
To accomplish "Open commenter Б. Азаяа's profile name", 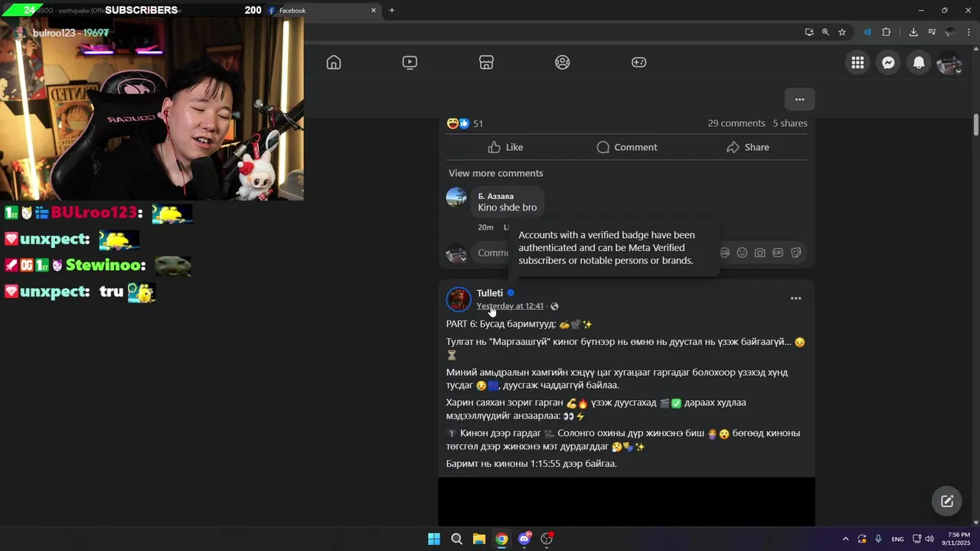I will tap(495, 196).
